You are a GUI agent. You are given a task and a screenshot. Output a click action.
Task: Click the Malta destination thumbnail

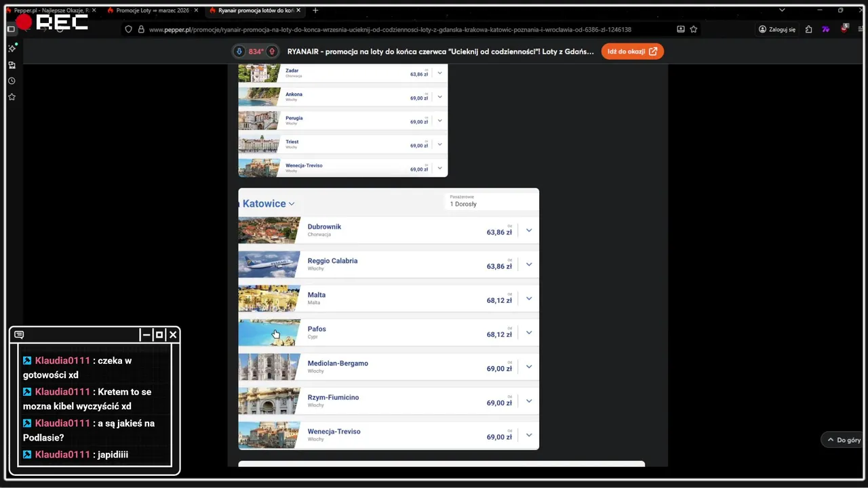point(269,299)
